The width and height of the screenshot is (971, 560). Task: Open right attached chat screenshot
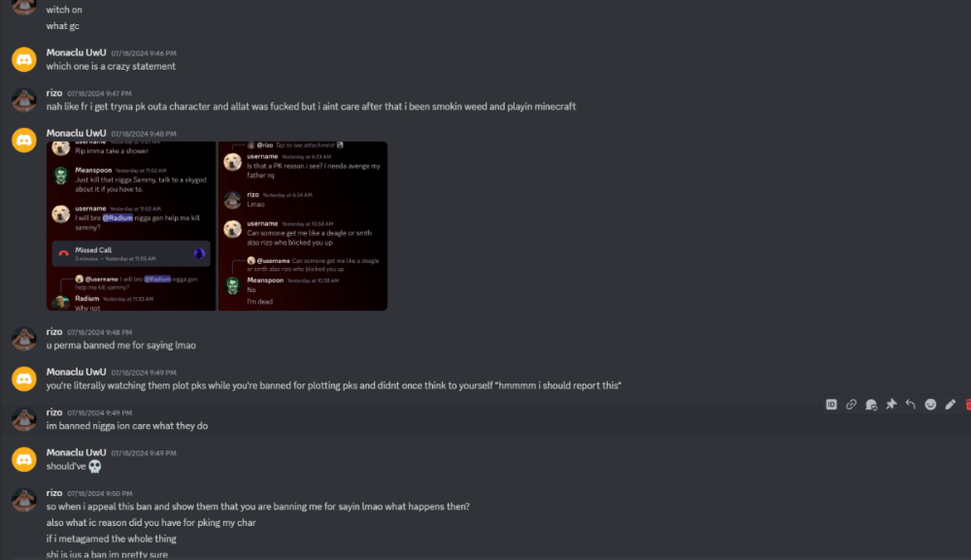[x=303, y=226]
